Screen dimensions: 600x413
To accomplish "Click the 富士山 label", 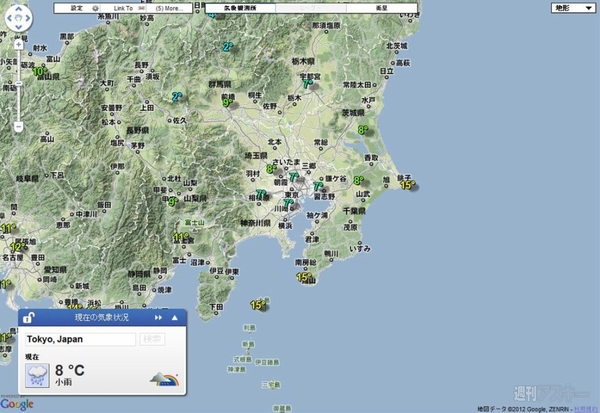I will pos(195,222).
